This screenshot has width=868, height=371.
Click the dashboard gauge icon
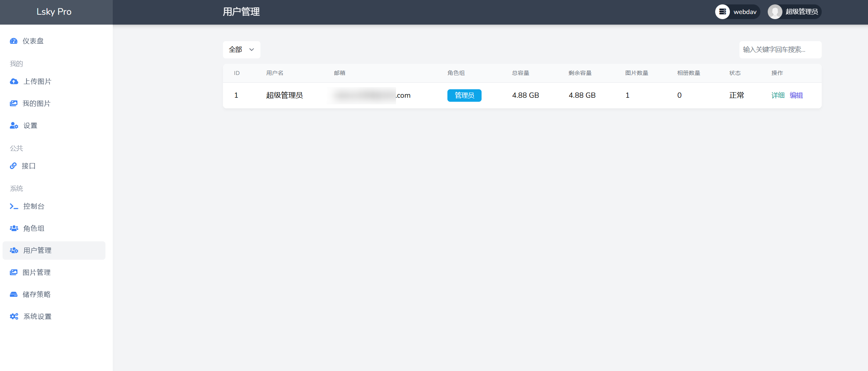14,41
